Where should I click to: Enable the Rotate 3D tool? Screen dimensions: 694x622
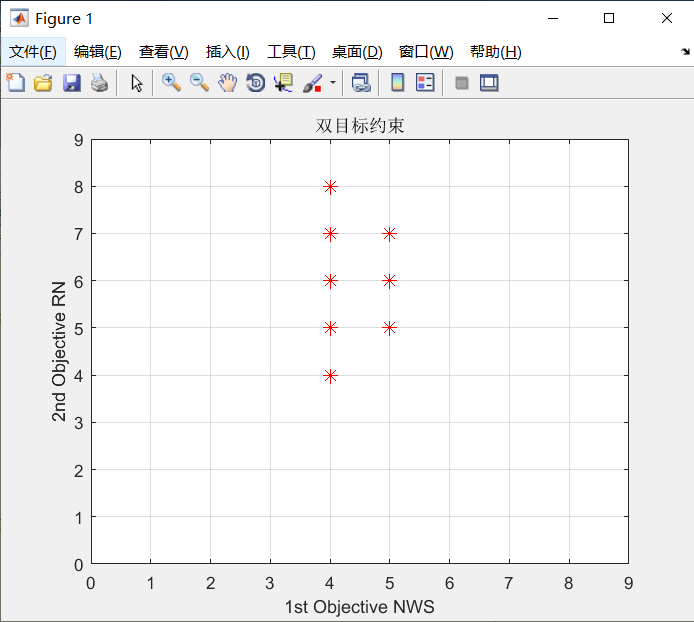point(256,83)
